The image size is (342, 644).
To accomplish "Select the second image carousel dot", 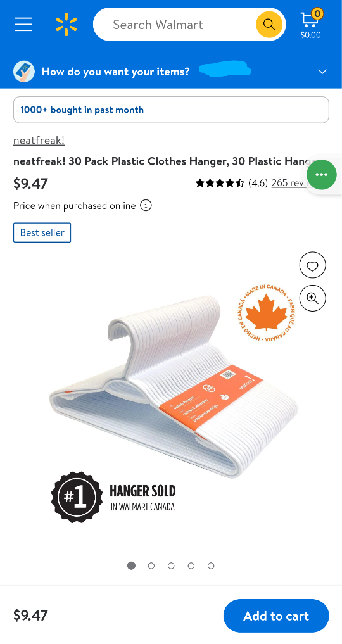I will click(151, 565).
